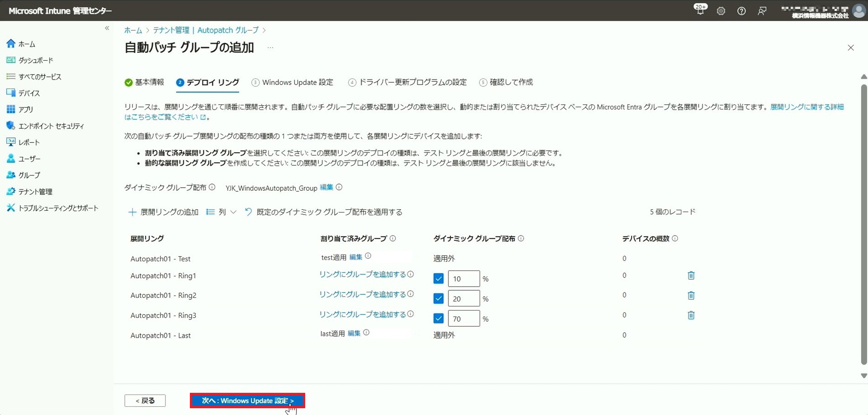Switch to the 基本情報 step tab
This screenshot has height=415, width=868.
[x=145, y=82]
